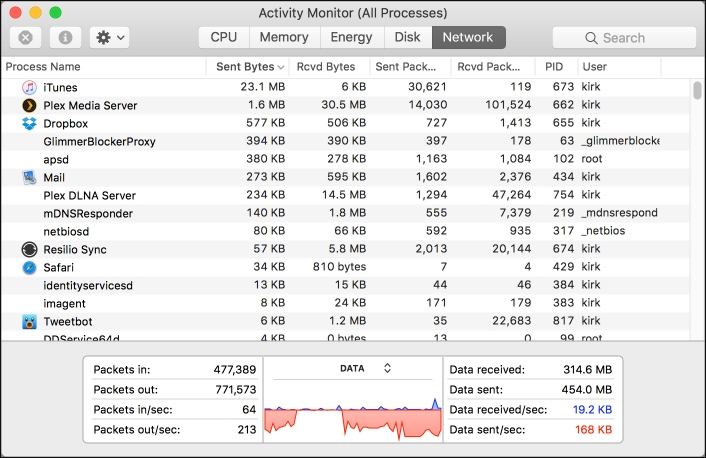This screenshot has height=458, width=706.
Task: Select the Tweetbot icon
Action: (29, 322)
